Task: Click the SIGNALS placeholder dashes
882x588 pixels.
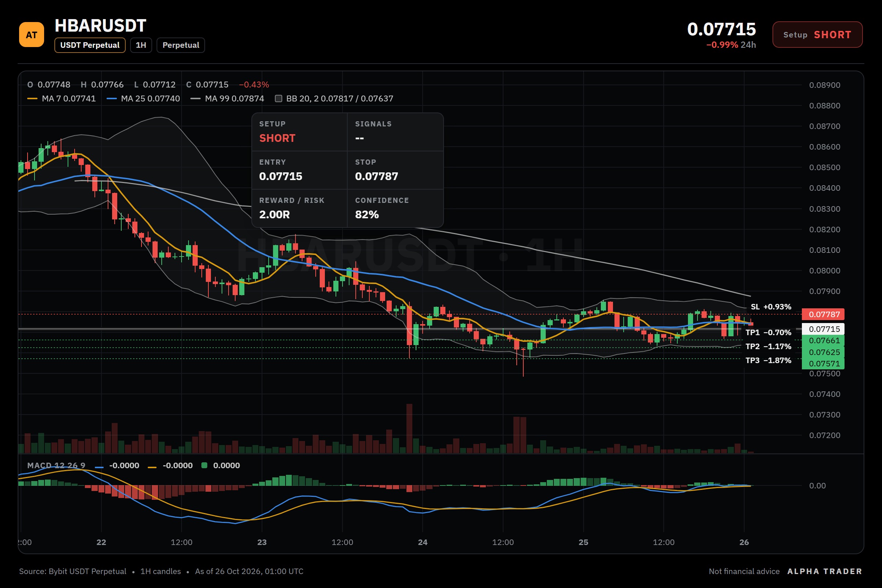Action: [359, 138]
